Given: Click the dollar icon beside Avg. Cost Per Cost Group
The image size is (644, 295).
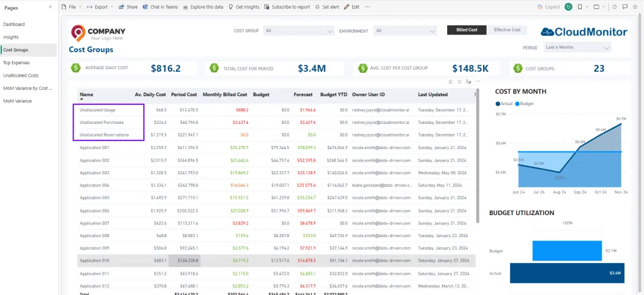Looking at the screenshot, I should [x=362, y=68].
